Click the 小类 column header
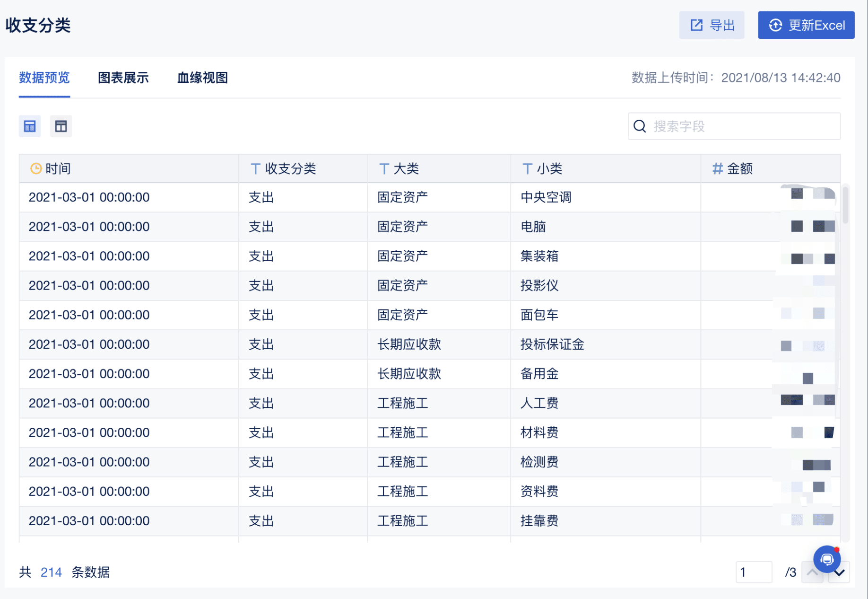Image resolution: width=868 pixels, height=599 pixels. coord(606,168)
